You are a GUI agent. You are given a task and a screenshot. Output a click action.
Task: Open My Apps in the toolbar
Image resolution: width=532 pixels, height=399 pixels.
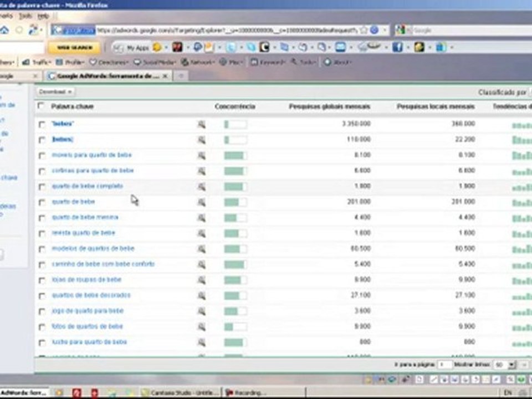[x=132, y=48]
